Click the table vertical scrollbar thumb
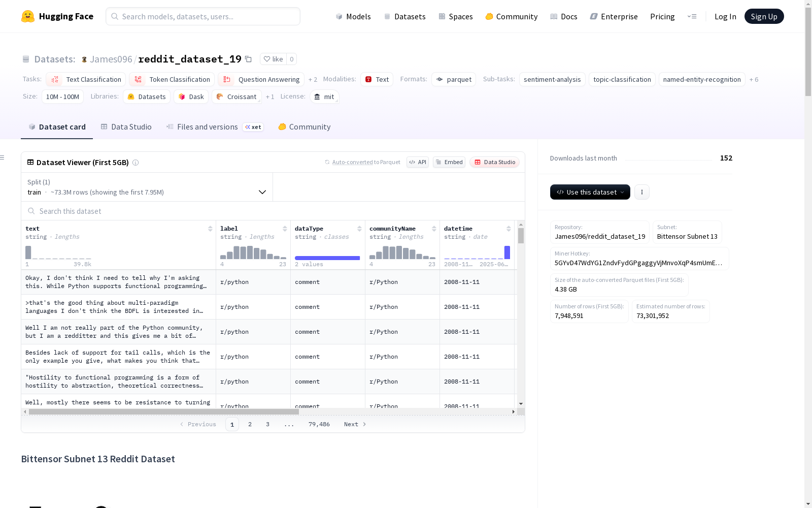 click(521, 236)
